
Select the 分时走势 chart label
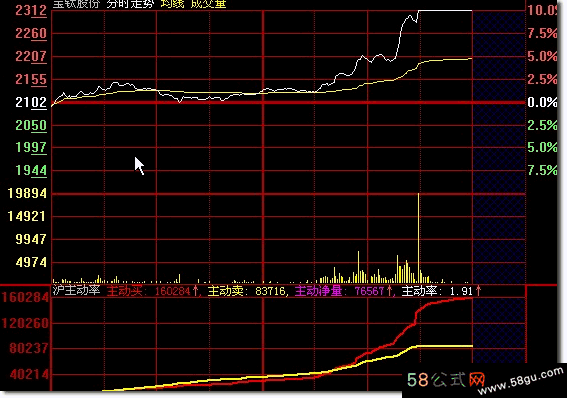point(130,4)
